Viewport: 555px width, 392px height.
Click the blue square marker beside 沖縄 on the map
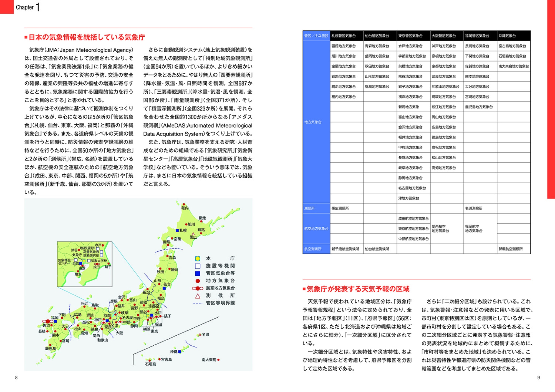180,352
